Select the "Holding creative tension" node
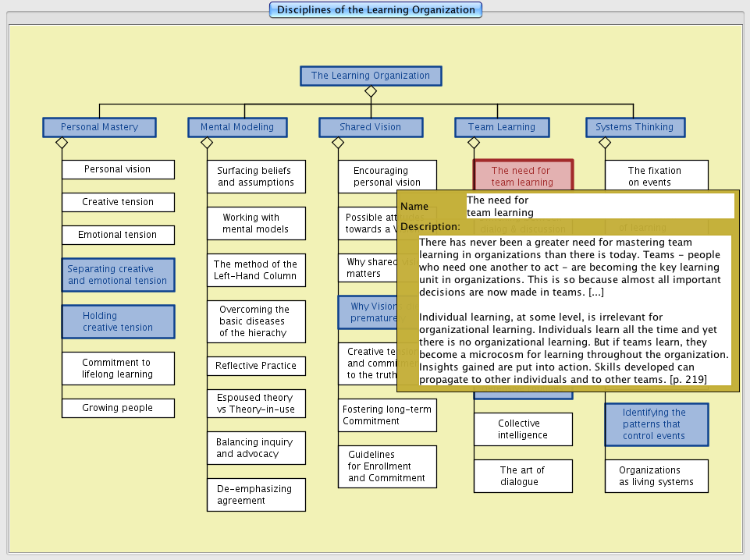750x560 pixels. click(118, 321)
